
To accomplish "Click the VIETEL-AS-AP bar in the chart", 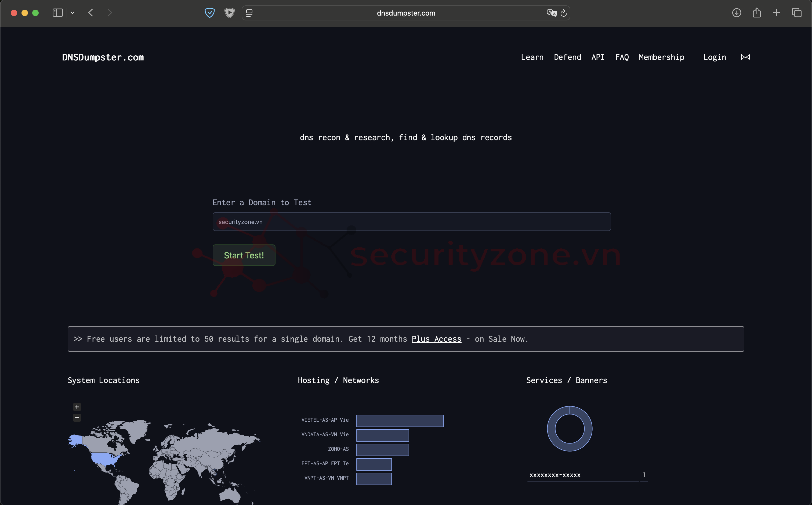I will (x=400, y=421).
